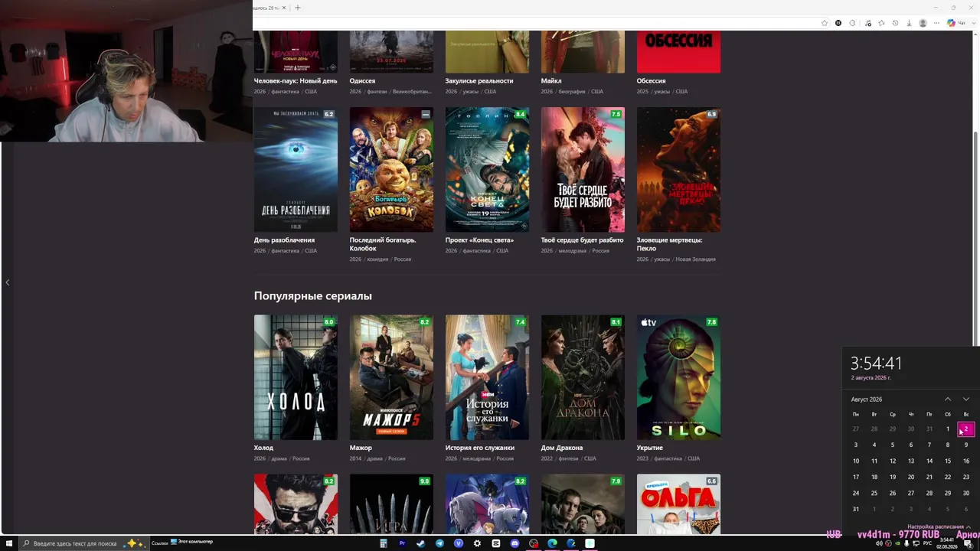Open the browser profile avatar

[x=923, y=23]
